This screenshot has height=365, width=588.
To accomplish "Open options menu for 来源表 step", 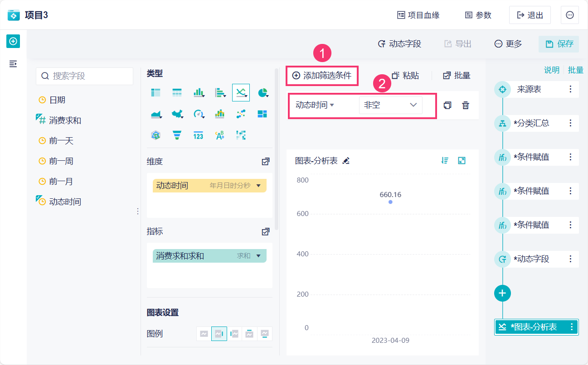I will tap(570, 90).
